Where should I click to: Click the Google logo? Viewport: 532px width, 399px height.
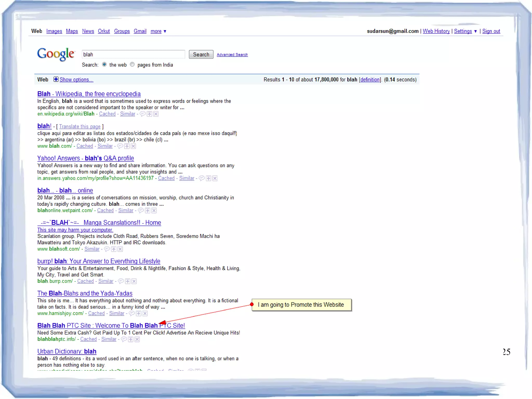pyautogui.click(x=56, y=54)
